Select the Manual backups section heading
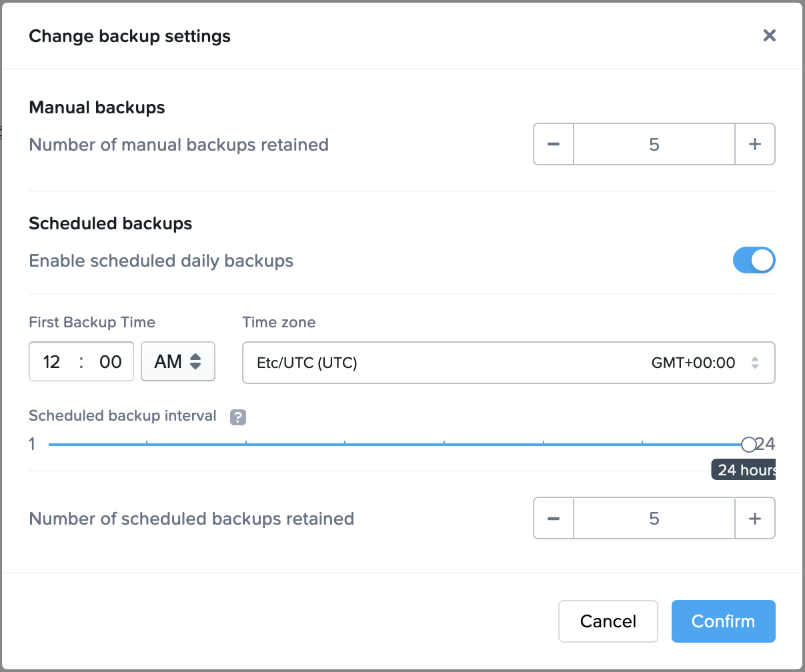805x672 pixels. click(97, 107)
